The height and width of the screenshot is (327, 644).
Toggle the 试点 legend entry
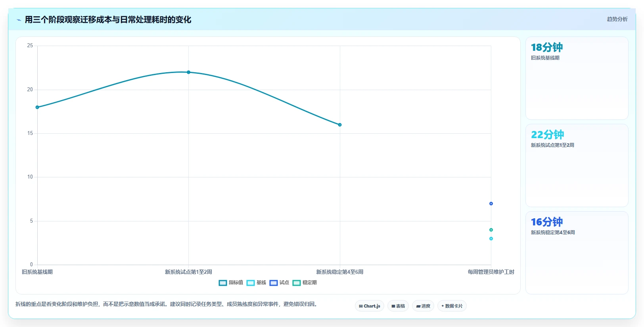[279, 283]
